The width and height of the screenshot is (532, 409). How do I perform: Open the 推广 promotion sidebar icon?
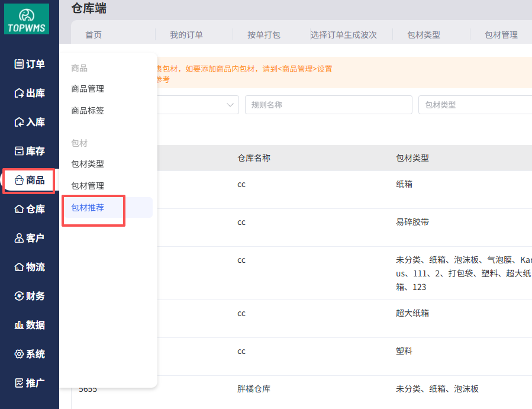pos(19,383)
